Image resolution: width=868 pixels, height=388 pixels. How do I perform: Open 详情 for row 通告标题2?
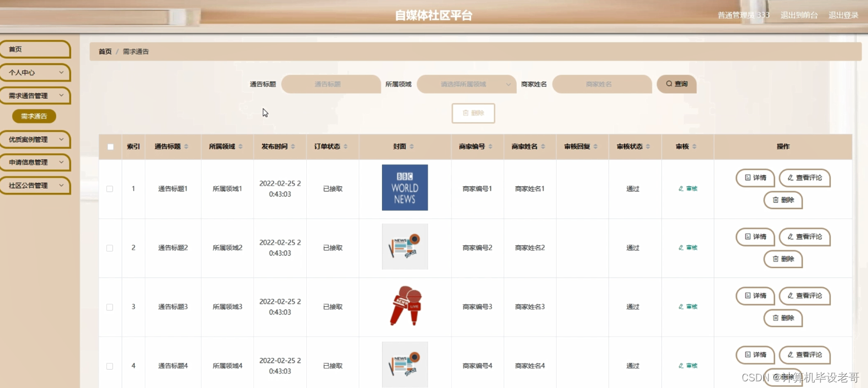click(756, 237)
